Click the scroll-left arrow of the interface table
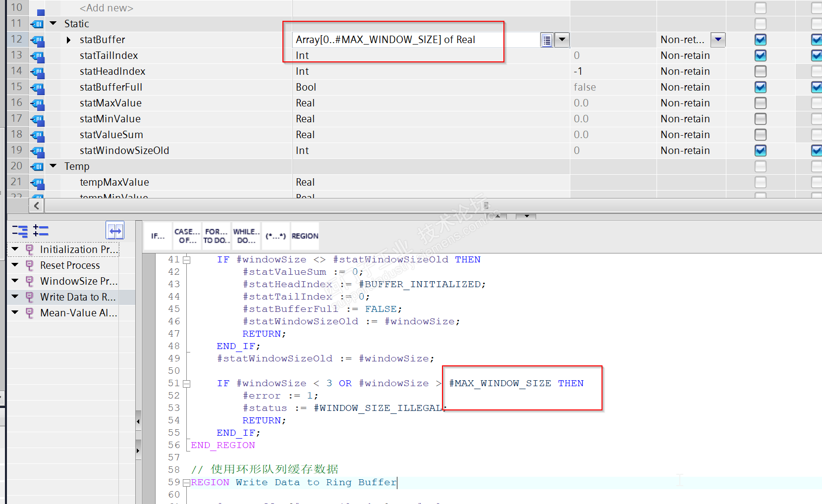Screen dimensions: 822x504 click(x=37, y=205)
